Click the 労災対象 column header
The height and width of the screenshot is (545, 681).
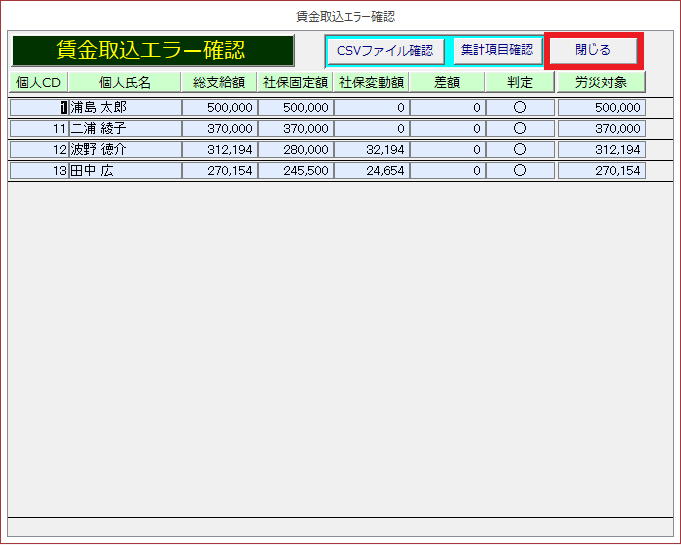[601, 82]
